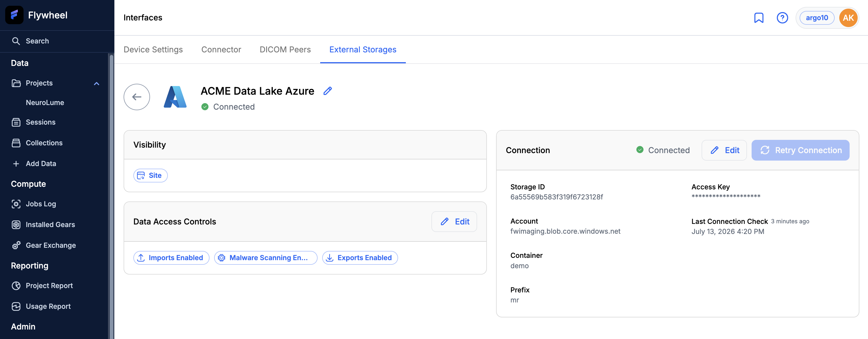Rename storage via pencil icon beside title
This screenshot has width=868, height=339.
click(328, 91)
